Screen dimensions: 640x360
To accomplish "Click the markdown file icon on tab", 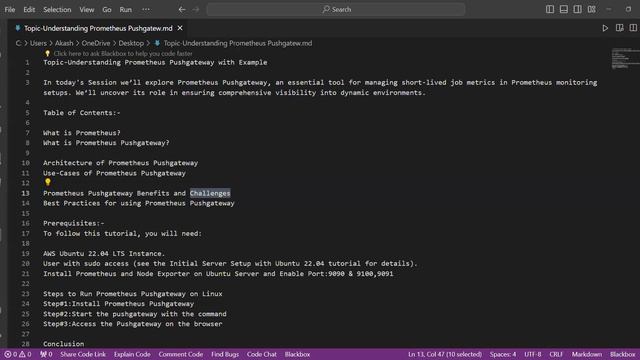I will click(x=18, y=28).
